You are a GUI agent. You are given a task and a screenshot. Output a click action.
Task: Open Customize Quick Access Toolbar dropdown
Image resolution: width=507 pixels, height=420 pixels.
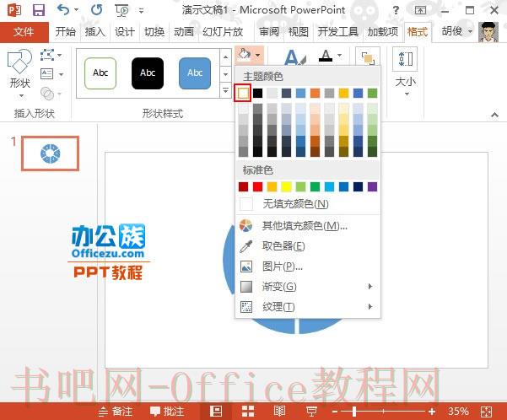pos(141,11)
